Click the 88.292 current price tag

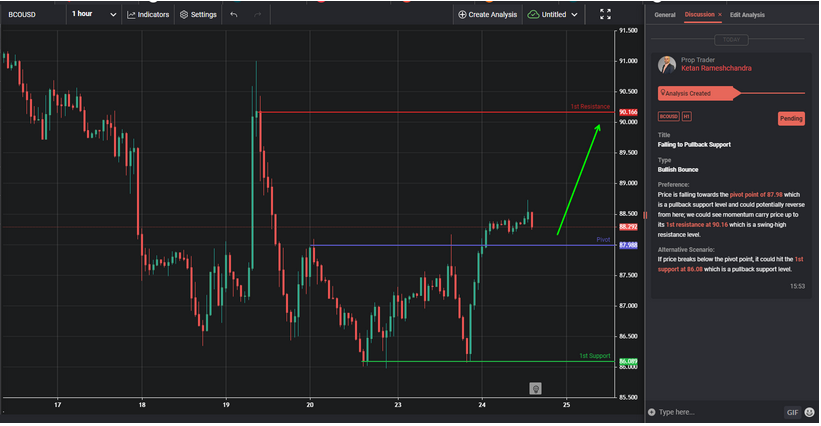(628, 227)
